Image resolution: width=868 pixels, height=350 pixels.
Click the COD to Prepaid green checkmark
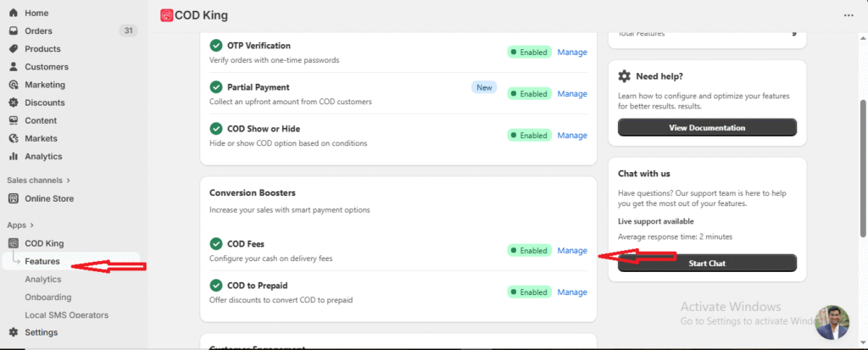point(216,286)
